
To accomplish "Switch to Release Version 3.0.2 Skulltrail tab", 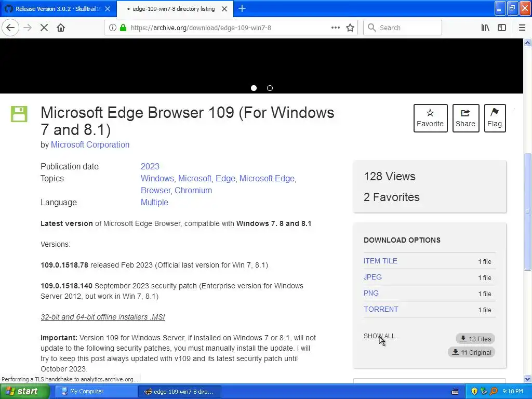I will click(58, 9).
